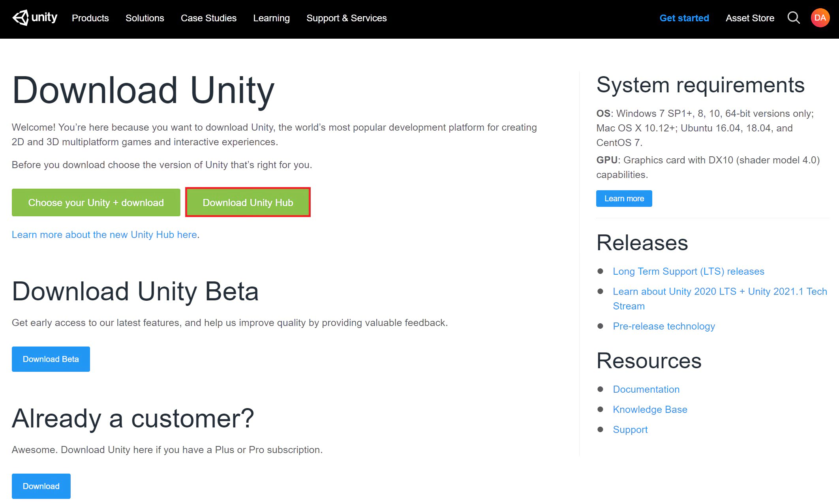
Task: Click the 'Awesome. Download Unity here' text
Action: [167, 450]
